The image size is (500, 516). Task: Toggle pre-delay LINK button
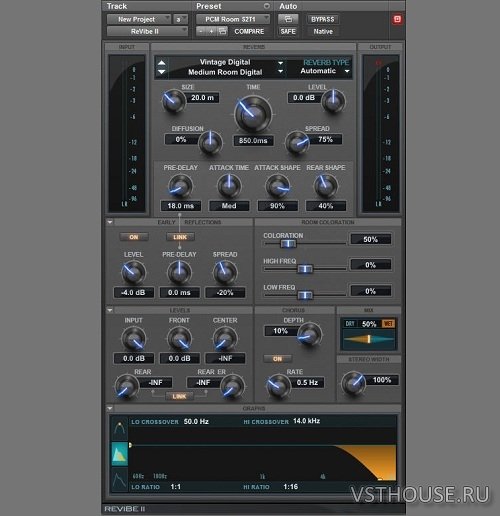[x=180, y=237]
